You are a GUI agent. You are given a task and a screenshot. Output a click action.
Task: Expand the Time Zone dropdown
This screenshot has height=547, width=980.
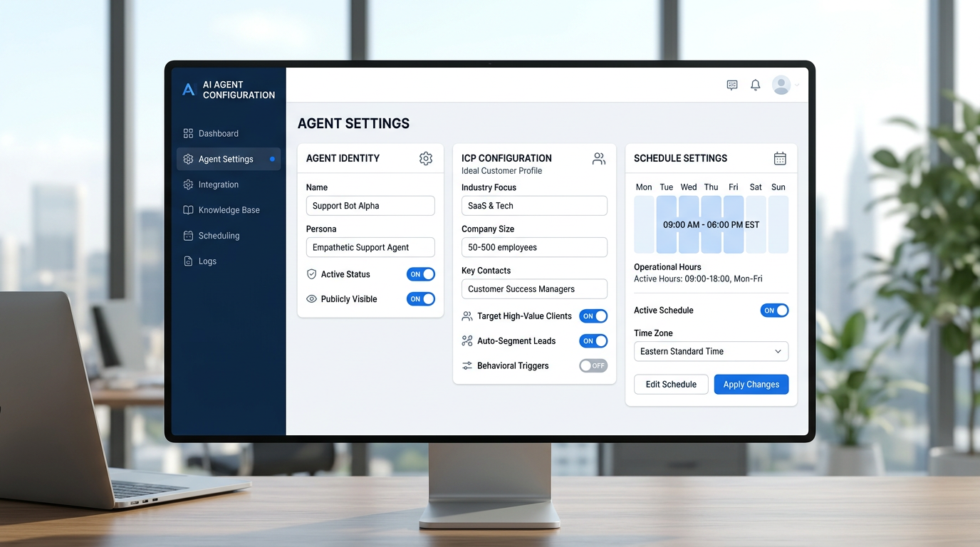(711, 352)
